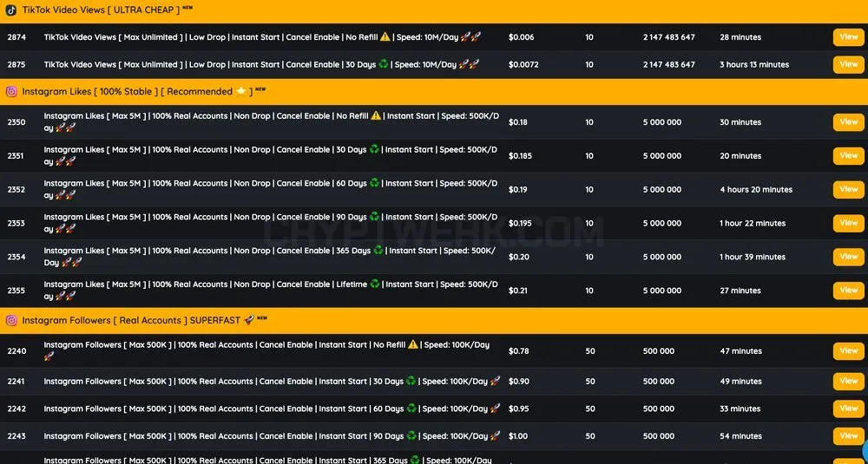Click warning icon in service 2350 description
The height and width of the screenshot is (464, 868).
click(x=376, y=115)
